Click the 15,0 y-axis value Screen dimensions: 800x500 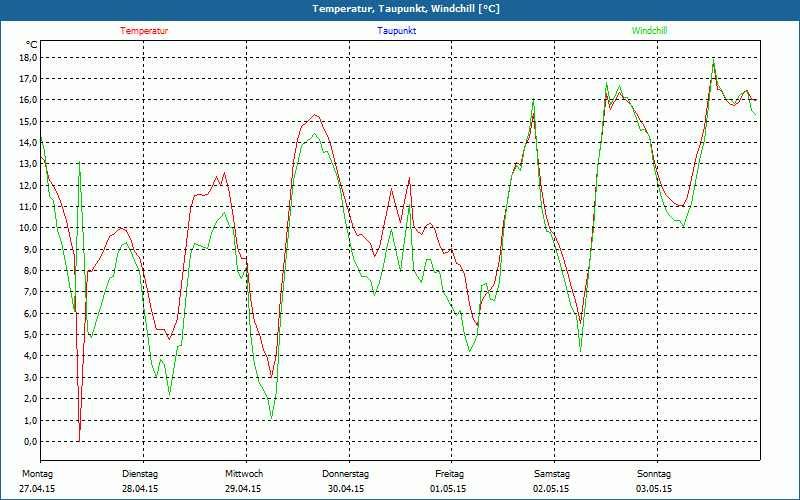(30, 121)
